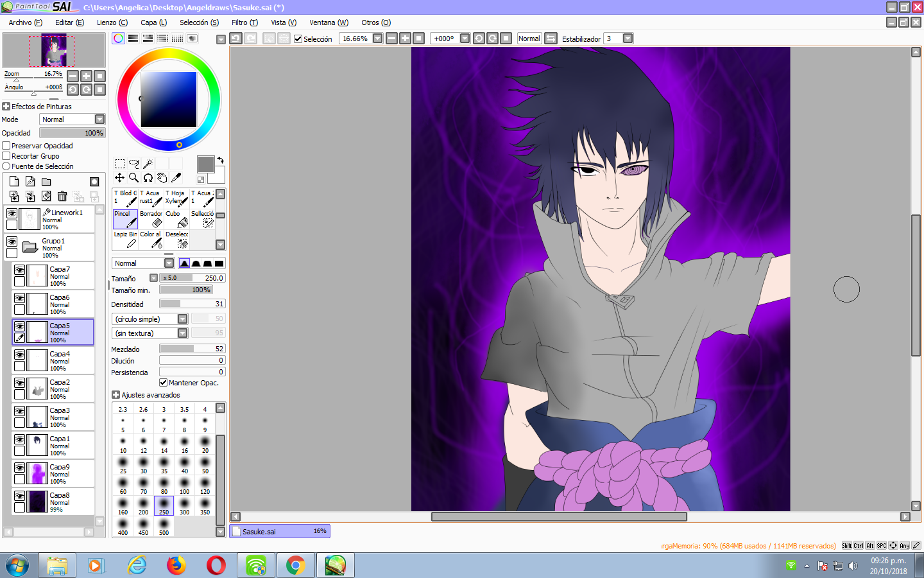Image resolution: width=924 pixels, height=578 pixels.
Task: Create a new normal layer
Action: (14, 182)
